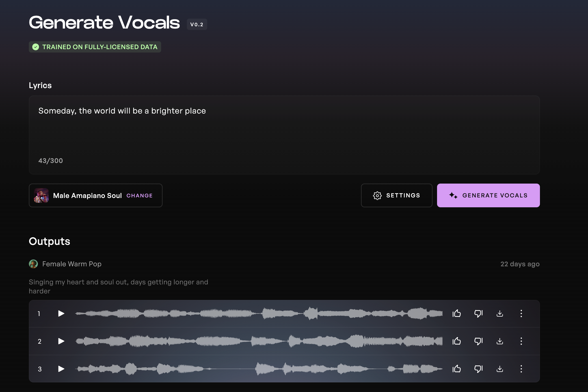The image size is (588, 392).
Task: Open the Settings button
Action: click(x=396, y=195)
